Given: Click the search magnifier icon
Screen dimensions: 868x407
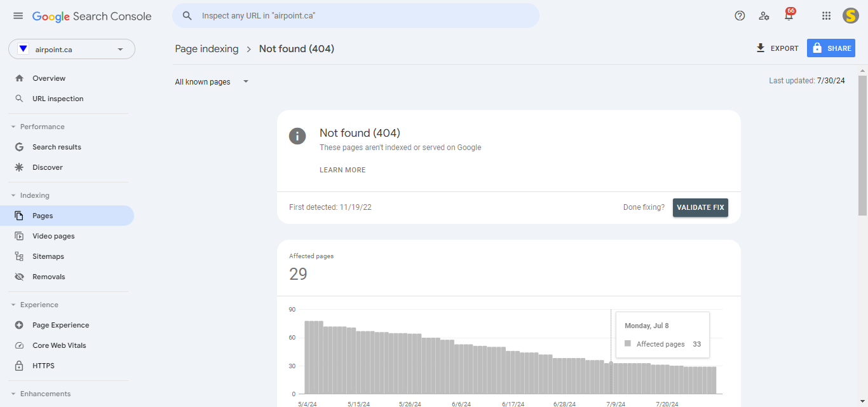Looking at the screenshot, I should [x=187, y=16].
